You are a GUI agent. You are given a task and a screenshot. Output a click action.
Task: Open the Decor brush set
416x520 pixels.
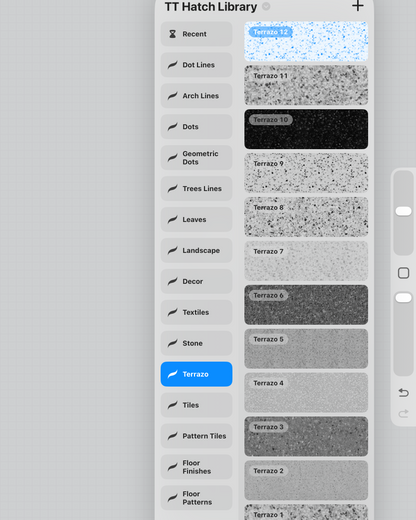coord(196,281)
